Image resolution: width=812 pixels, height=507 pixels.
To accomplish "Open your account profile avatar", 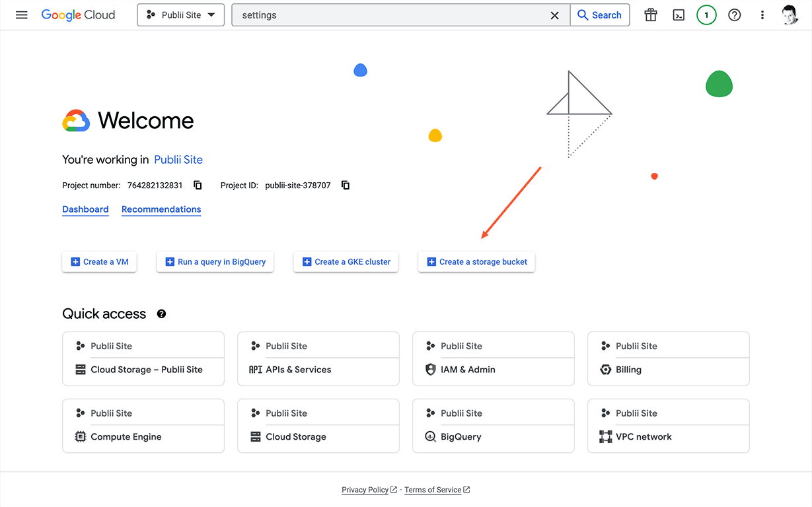I will point(790,15).
